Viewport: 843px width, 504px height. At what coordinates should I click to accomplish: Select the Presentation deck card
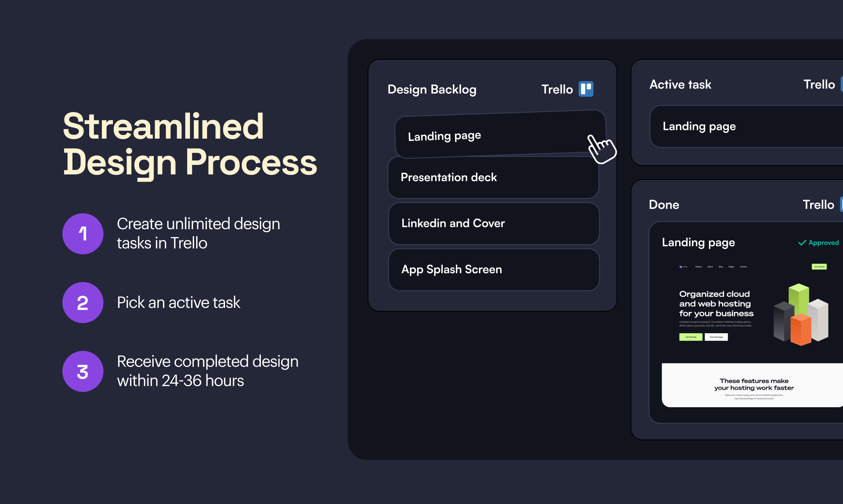coord(493,177)
